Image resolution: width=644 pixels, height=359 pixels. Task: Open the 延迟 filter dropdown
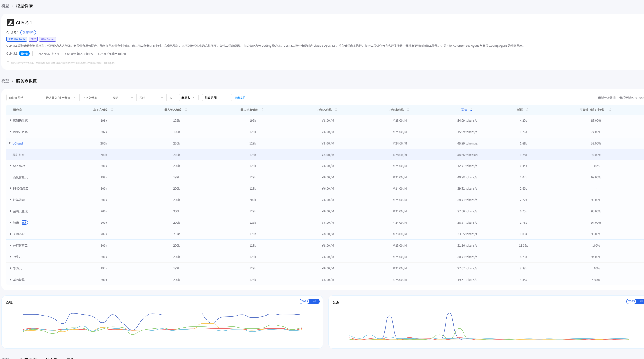coord(123,98)
